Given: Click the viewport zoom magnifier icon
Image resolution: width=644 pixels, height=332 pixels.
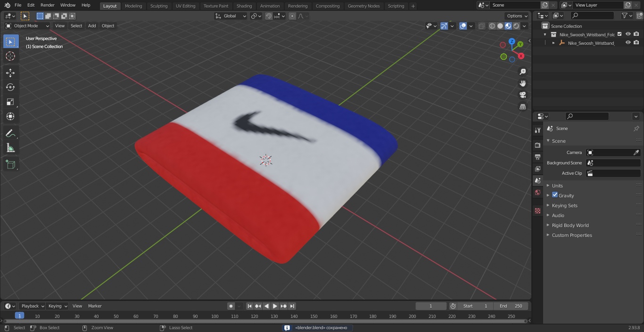Looking at the screenshot, I should [522, 72].
